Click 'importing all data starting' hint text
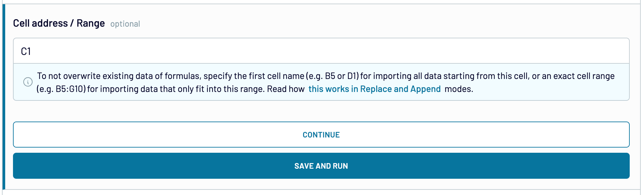This screenshot has width=644, height=195. point(428,76)
